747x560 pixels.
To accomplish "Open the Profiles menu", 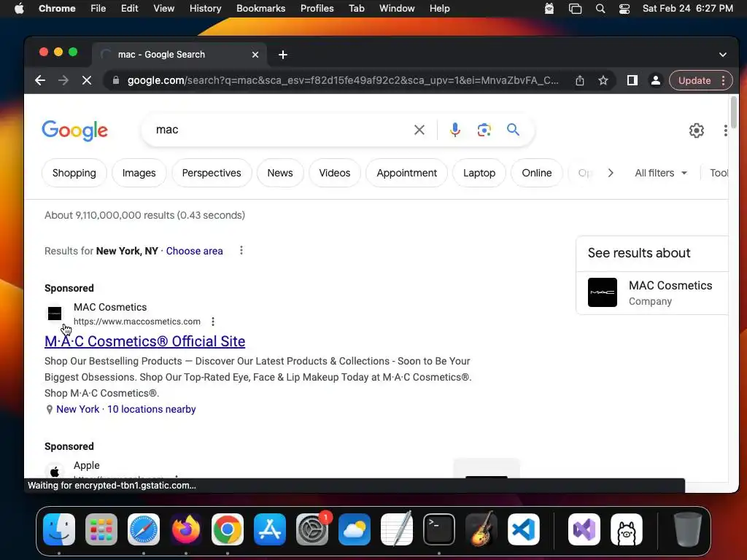I will pos(317,9).
